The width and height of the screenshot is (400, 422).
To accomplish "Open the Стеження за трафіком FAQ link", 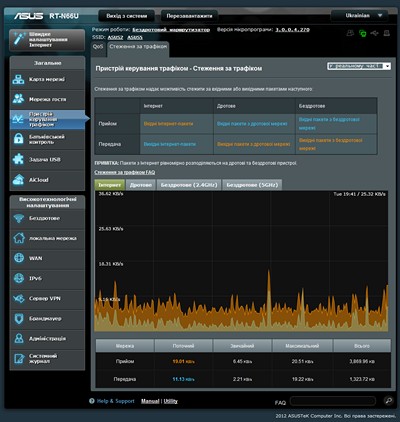I will pyautogui.click(x=125, y=172).
